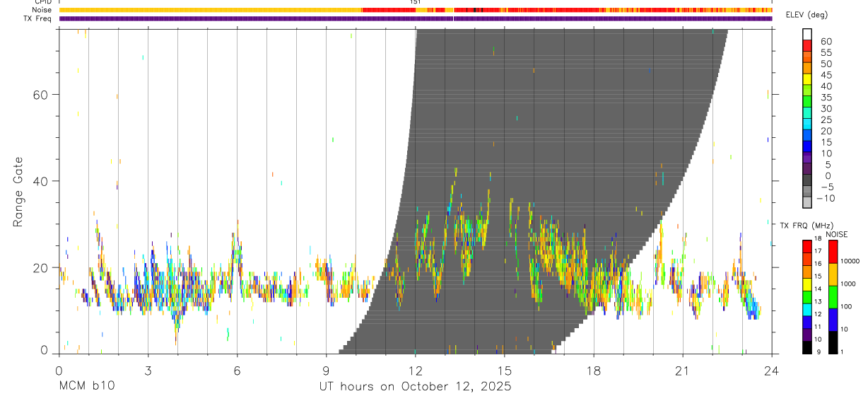Screen dimensions: 868x401
Task: Click the light gray -10 degree swatch
Action: (807, 202)
